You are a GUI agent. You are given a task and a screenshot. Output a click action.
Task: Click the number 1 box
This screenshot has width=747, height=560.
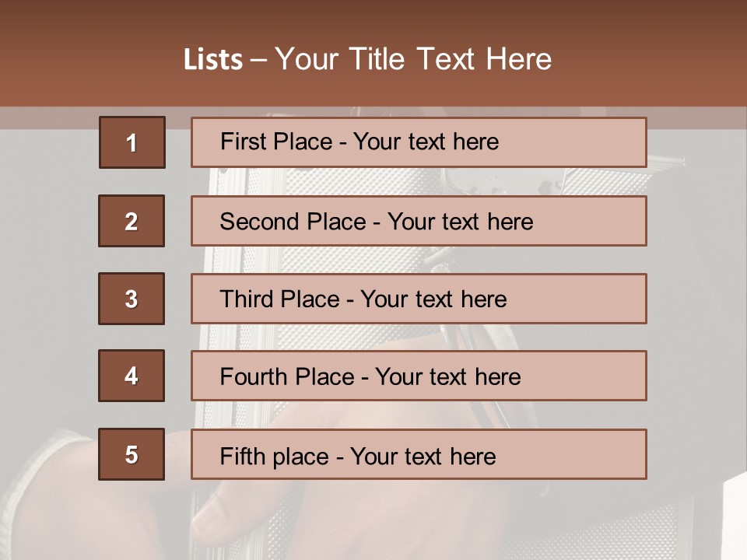click(132, 142)
